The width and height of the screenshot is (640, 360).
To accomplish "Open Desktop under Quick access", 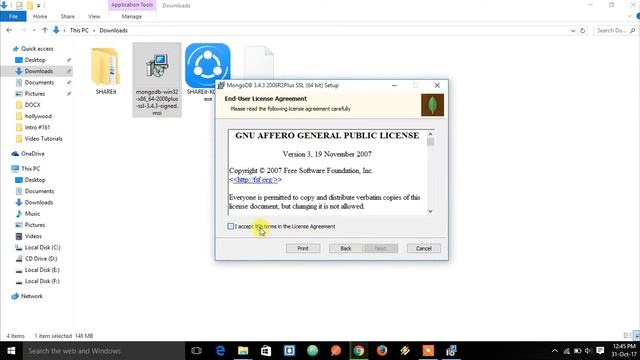I will (35, 60).
